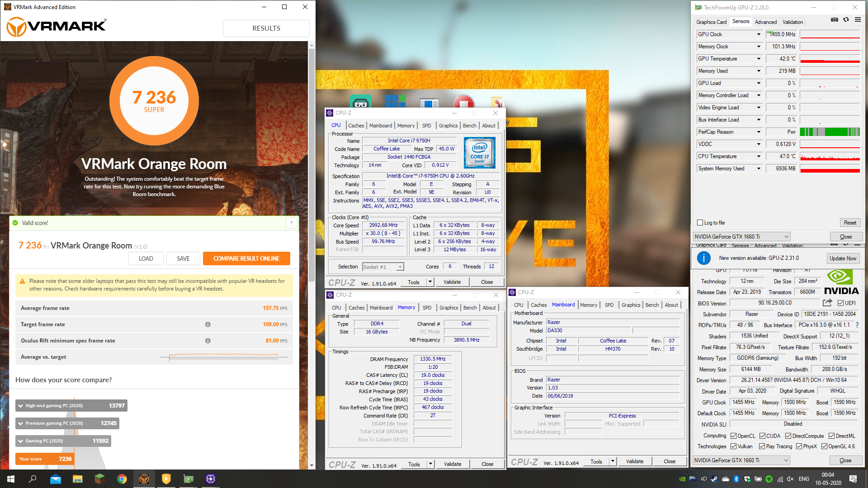Click the GPU-Z screenshot camera icon

point(835,19)
